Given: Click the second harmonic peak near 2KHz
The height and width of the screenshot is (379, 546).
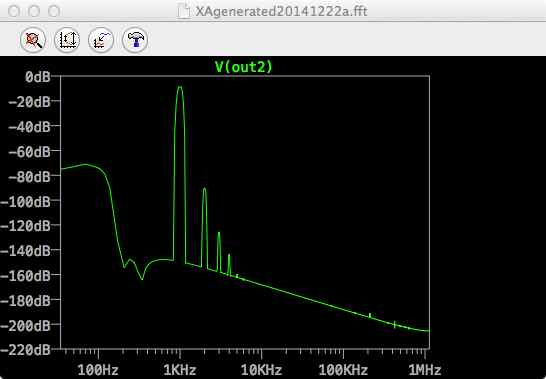Looking at the screenshot, I should click(x=205, y=189).
